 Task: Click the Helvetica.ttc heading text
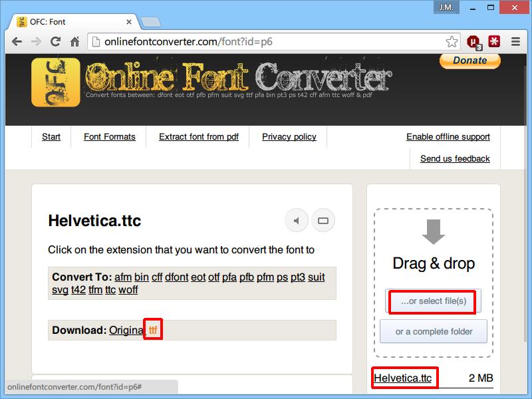94,221
